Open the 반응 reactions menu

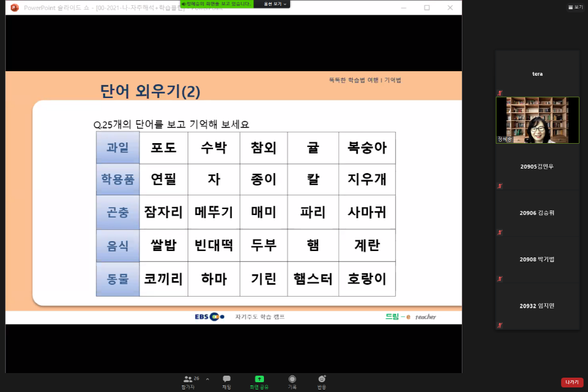coord(321,382)
